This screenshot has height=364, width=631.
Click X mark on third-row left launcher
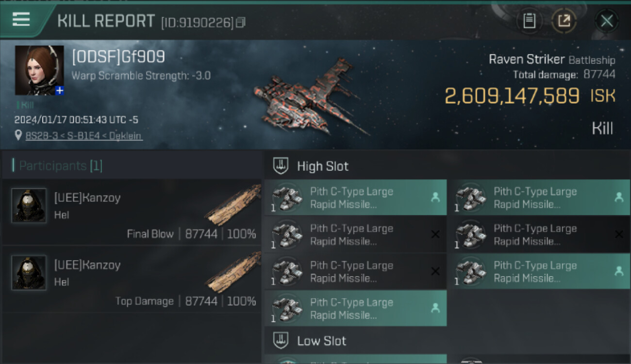435,271
